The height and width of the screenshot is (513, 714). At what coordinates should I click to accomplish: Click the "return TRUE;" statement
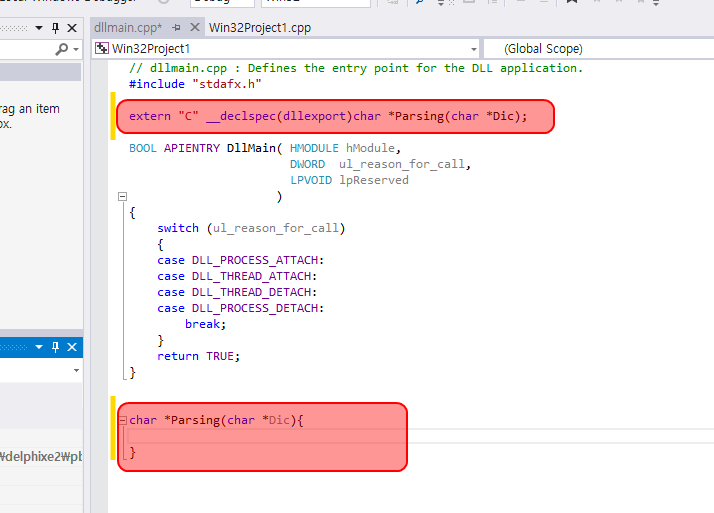(199, 356)
